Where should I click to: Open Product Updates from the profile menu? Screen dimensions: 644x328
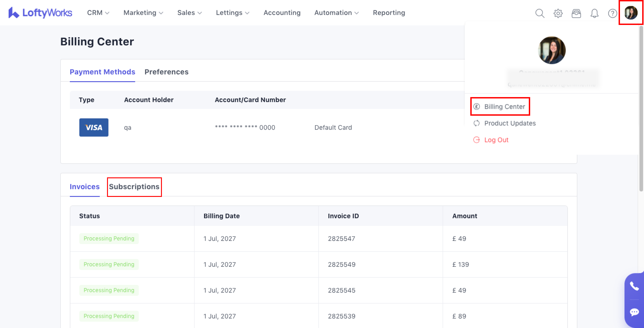[x=510, y=123]
